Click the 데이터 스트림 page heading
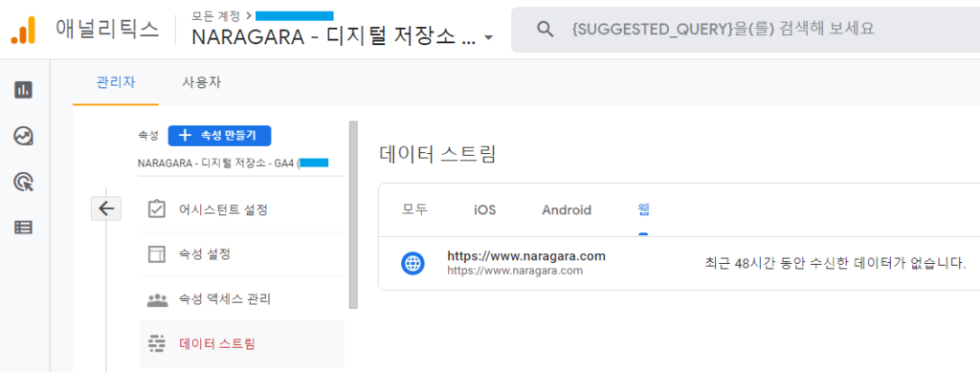This screenshot has width=980, height=372. [x=437, y=154]
